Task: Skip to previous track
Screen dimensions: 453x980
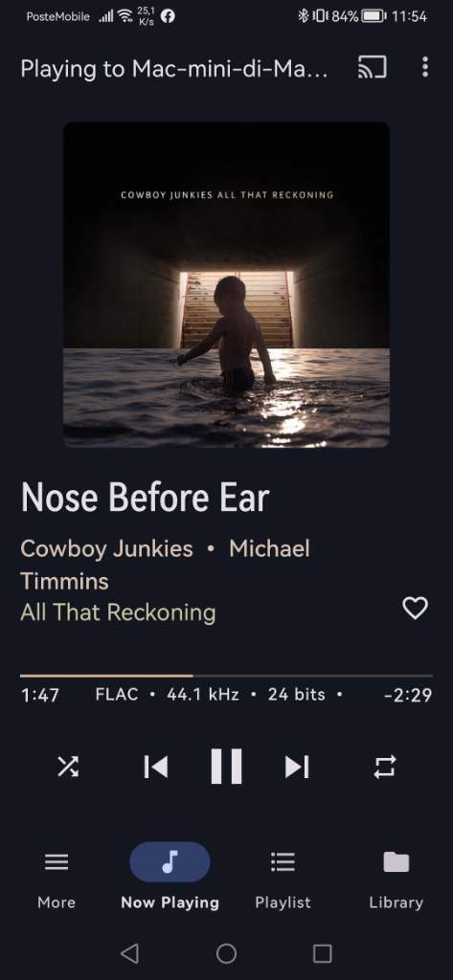Action: pos(156,767)
